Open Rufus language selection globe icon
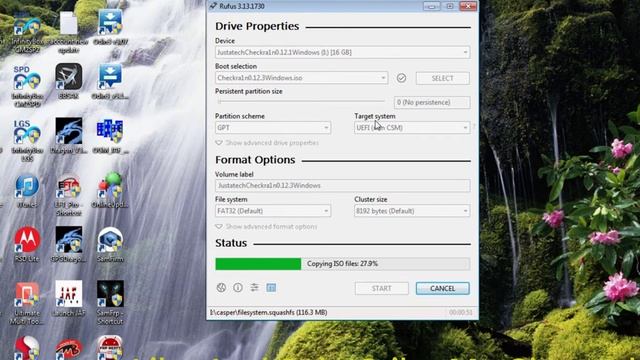The height and width of the screenshot is (360, 640). point(221,288)
